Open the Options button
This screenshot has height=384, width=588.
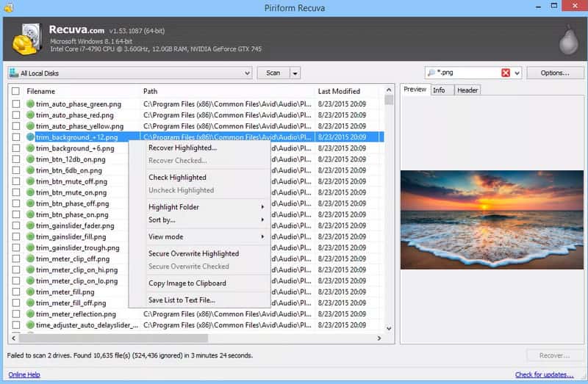point(555,73)
